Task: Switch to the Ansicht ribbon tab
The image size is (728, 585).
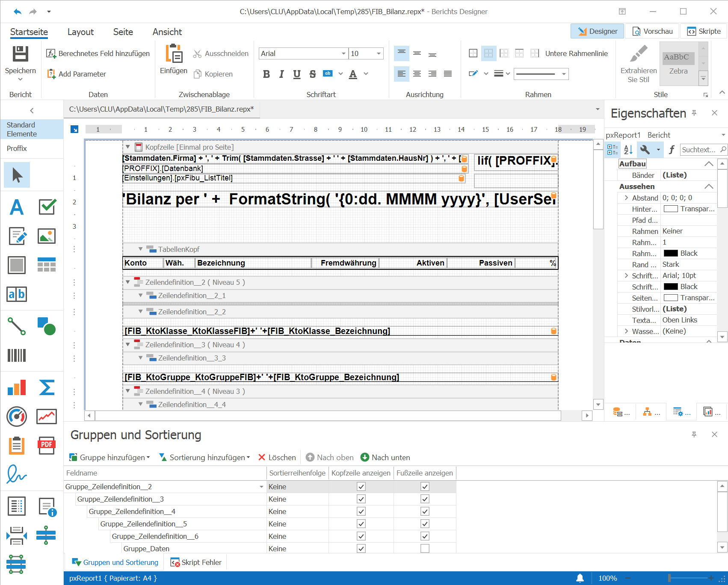Action: [x=167, y=32]
